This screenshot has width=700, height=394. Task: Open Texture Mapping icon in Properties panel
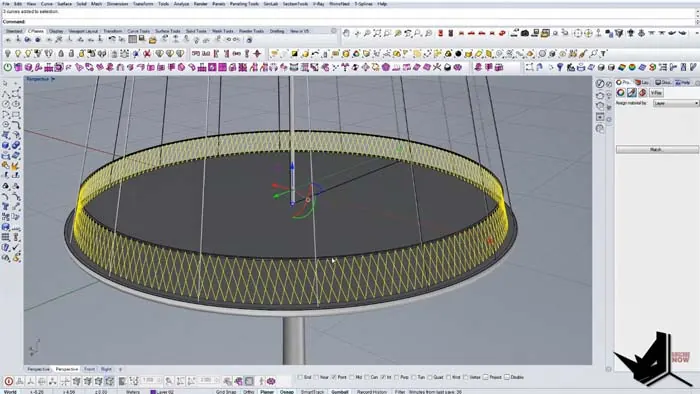642,93
